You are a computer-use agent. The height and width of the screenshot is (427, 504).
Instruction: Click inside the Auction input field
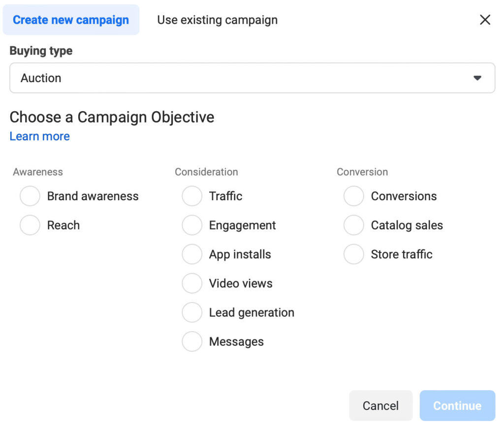click(x=148, y=77)
